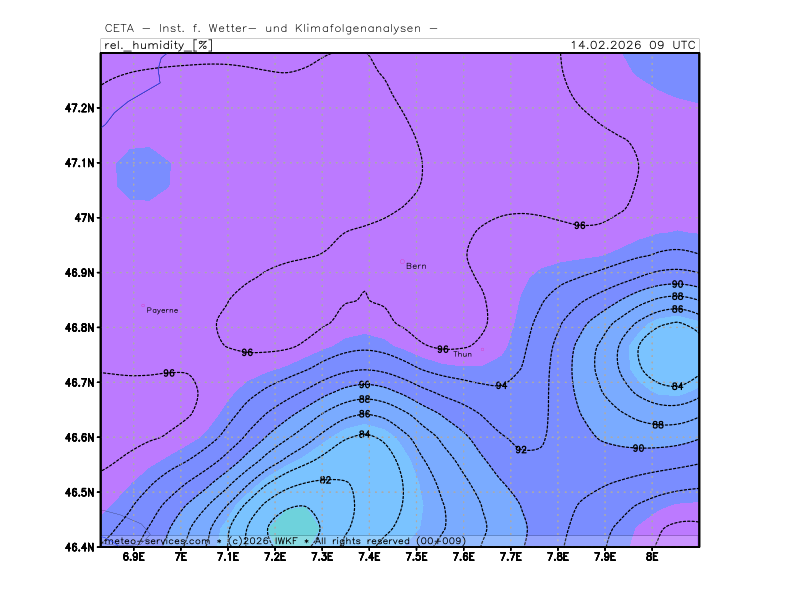The height and width of the screenshot is (600, 800).
Task: Click the 6.9E longitude axis label
Action: pos(133,556)
